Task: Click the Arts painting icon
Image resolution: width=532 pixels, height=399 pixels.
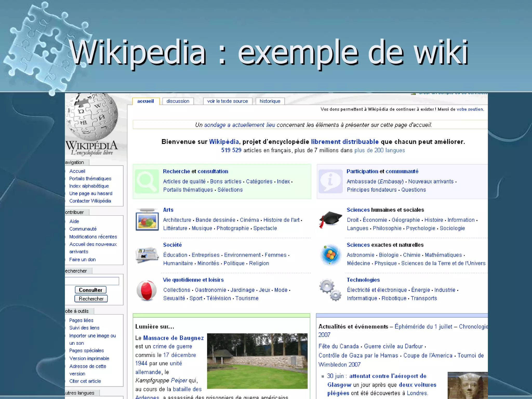Action: [x=147, y=220]
